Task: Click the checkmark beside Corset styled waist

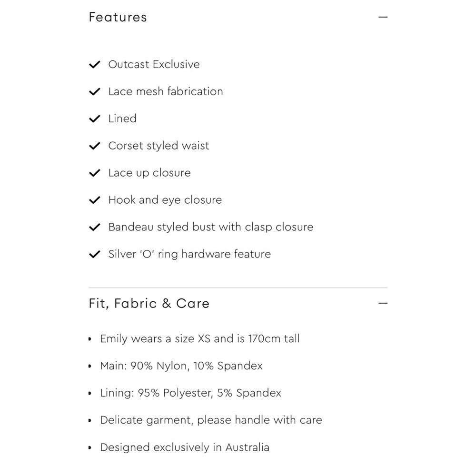Action: (x=94, y=146)
